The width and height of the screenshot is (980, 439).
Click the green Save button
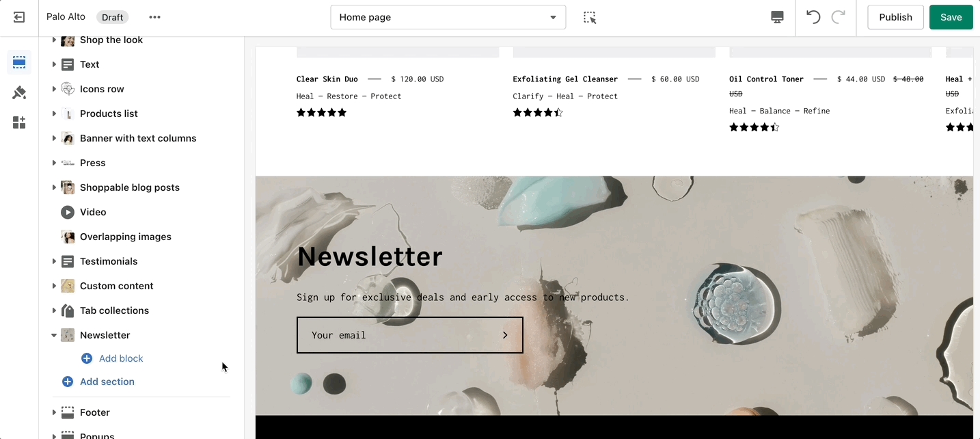(x=951, y=17)
